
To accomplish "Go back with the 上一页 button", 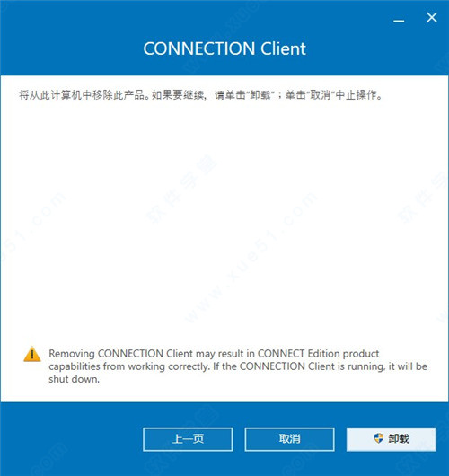I will [188, 439].
